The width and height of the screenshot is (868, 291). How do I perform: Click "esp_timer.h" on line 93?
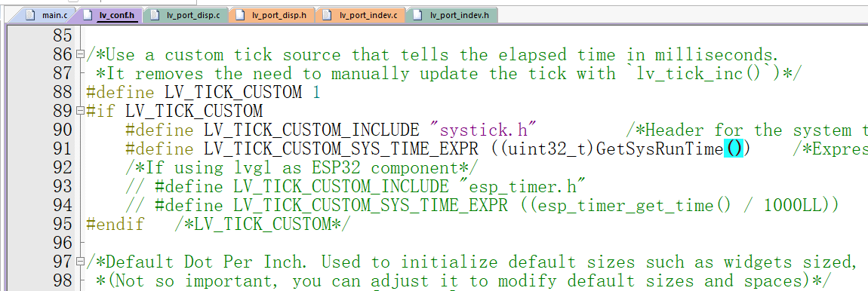coord(522,186)
